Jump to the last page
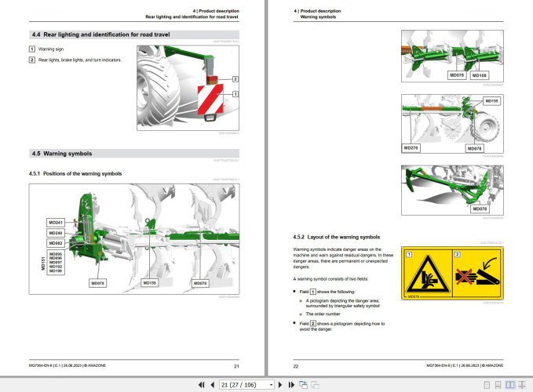The width and height of the screenshot is (533, 392). coord(291,384)
